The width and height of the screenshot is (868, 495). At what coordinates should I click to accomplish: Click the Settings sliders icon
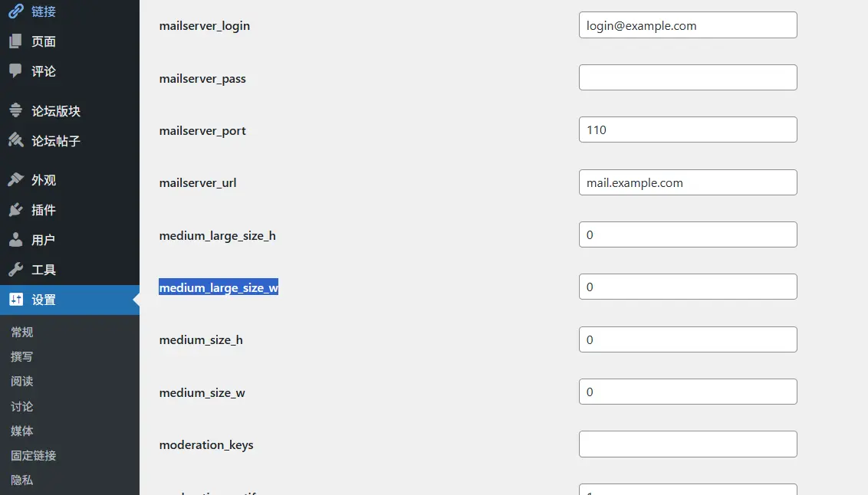coord(15,300)
